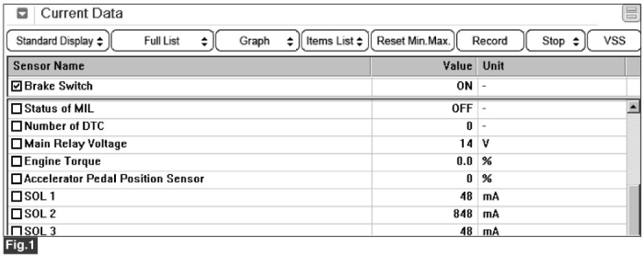
Task: Open the Graph dropdown menu
Action: click(x=258, y=41)
